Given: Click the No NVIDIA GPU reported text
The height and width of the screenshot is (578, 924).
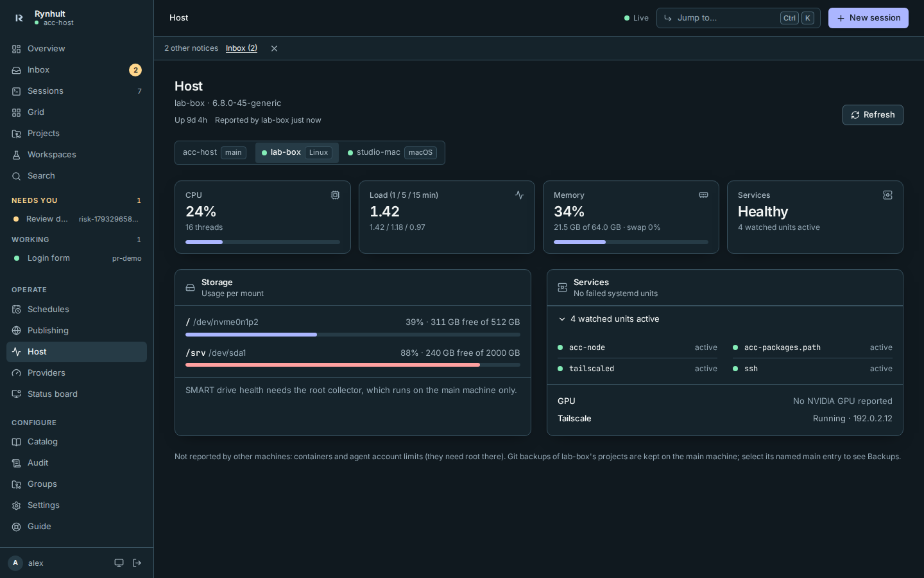Looking at the screenshot, I should pos(843,401).
